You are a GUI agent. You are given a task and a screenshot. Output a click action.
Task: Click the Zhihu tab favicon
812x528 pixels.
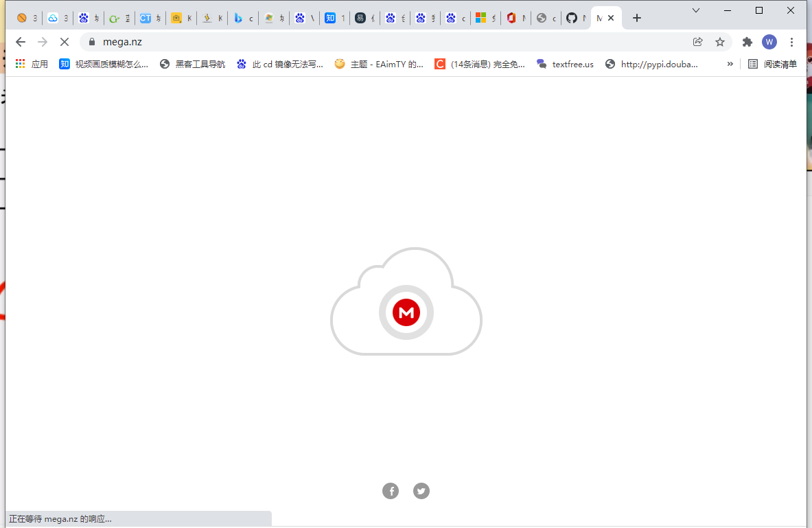(330, 17)
